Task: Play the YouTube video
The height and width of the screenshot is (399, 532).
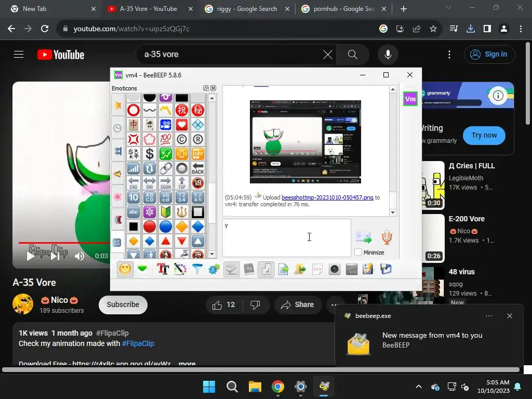Action: click(31, 256)
